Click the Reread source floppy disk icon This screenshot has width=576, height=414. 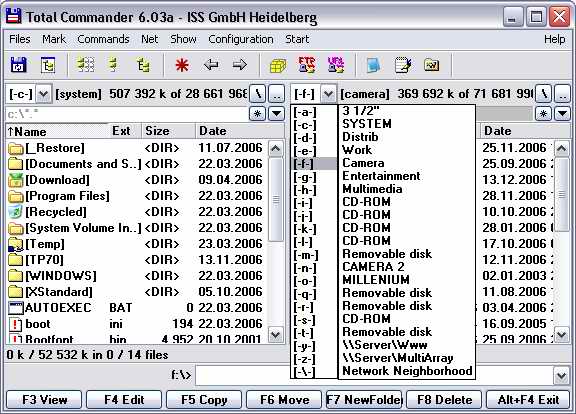point(18,65)
